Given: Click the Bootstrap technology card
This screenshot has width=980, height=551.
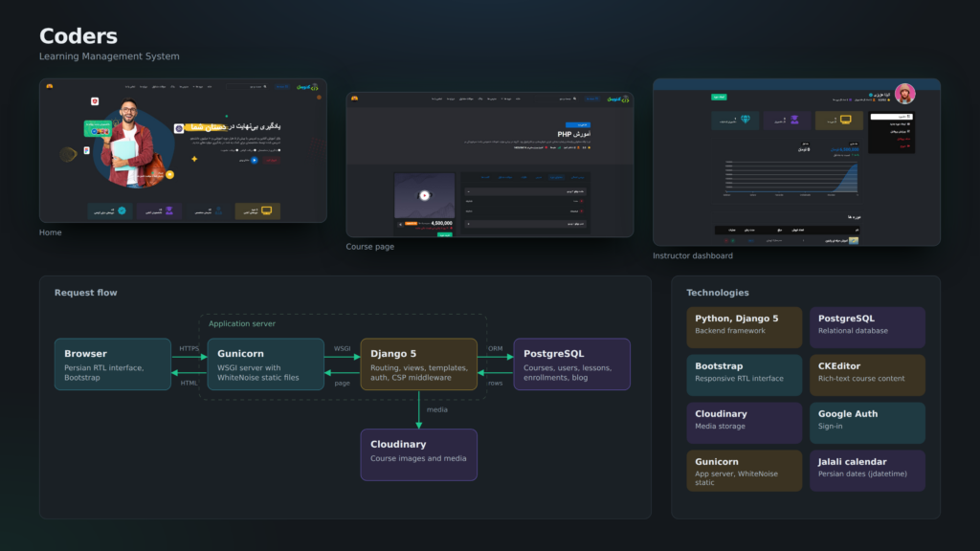Looking at the screenshot, I should [745, 375].
